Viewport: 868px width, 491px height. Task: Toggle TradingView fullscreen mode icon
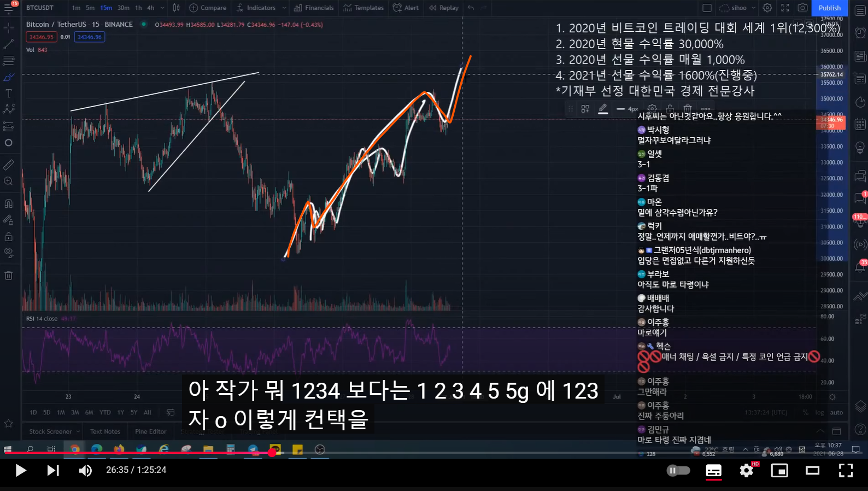pos(785,8)
